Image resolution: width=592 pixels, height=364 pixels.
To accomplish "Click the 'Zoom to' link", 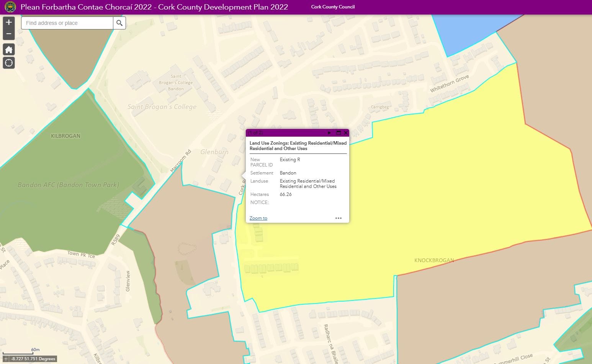I will click(x=258, y=218).
